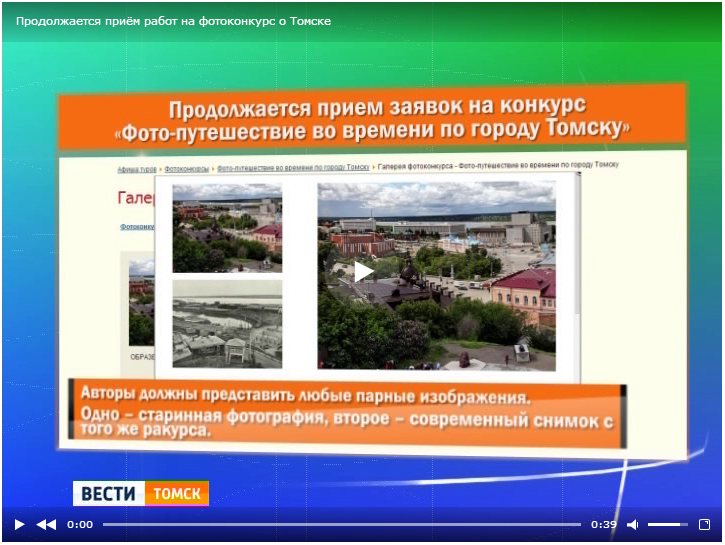Click video title about the Tomsk photo contest

click(173, 21)
